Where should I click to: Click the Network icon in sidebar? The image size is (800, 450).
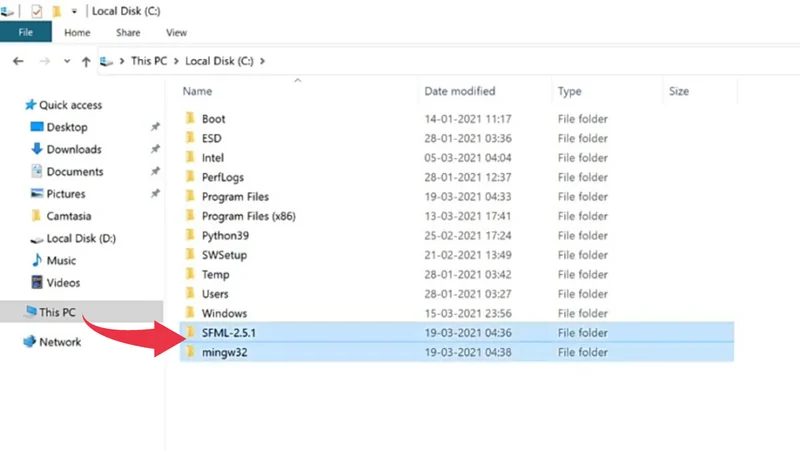pyautogui.click(x=30, y=342)
